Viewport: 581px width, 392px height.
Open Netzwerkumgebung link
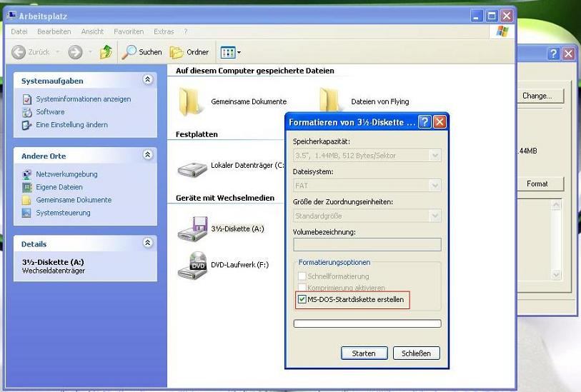pos(66,174)
